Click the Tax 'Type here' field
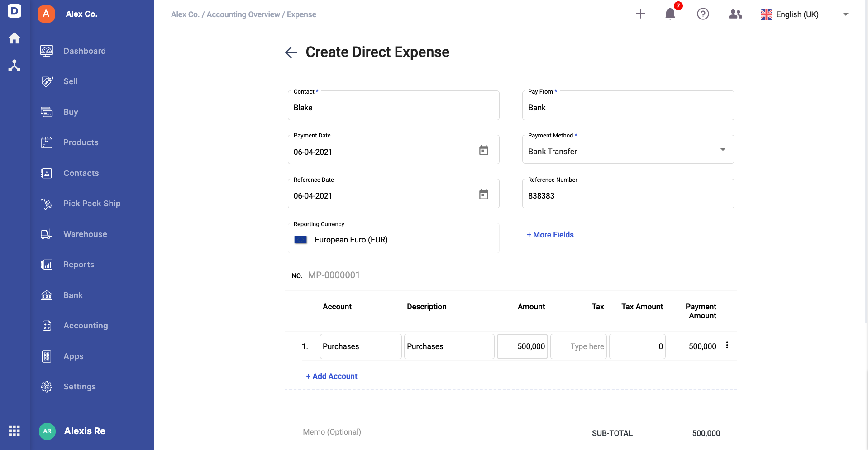The image size is (868, 450). 578,346
